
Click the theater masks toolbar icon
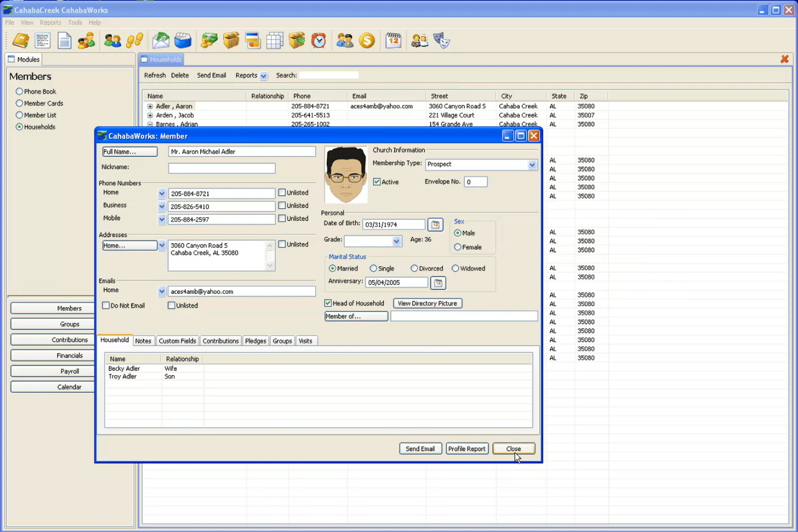click(x=442, y=40)
